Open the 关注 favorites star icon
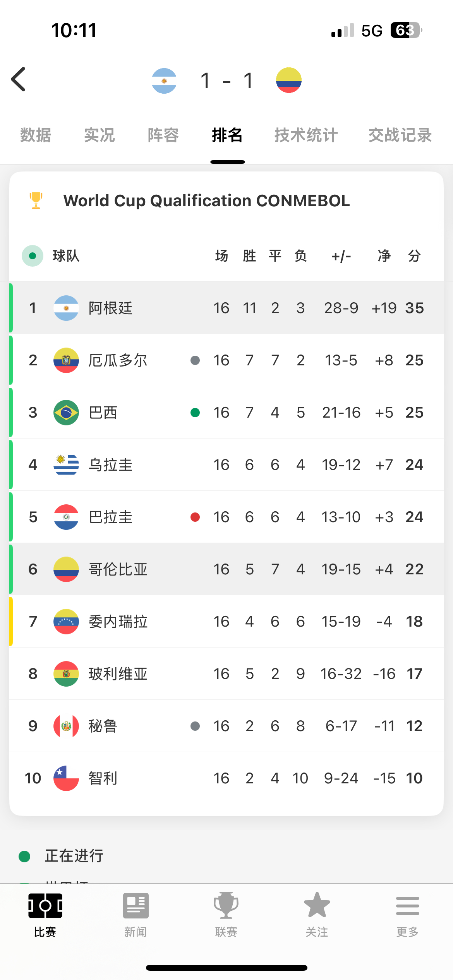This screenshot has height=980, width=453. (317, 905)
